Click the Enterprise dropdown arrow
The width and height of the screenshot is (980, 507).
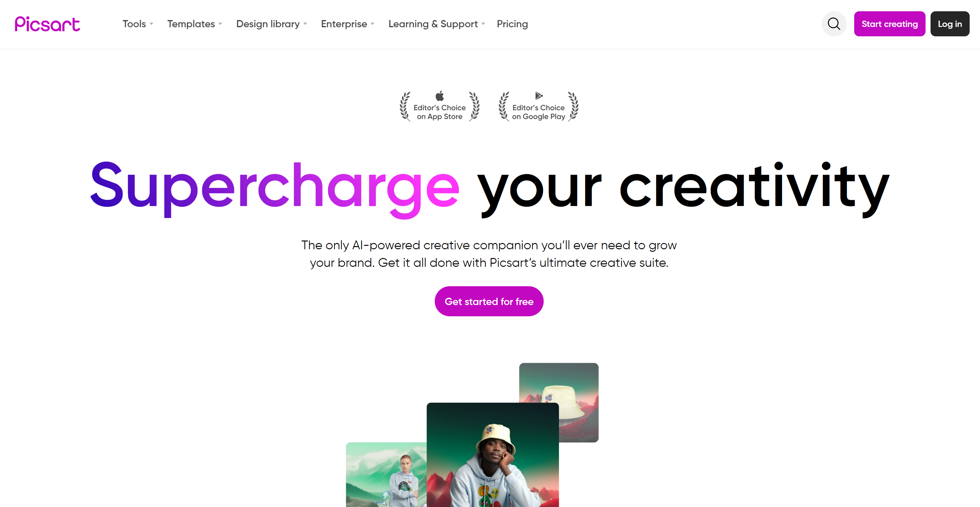coord(373,24)
